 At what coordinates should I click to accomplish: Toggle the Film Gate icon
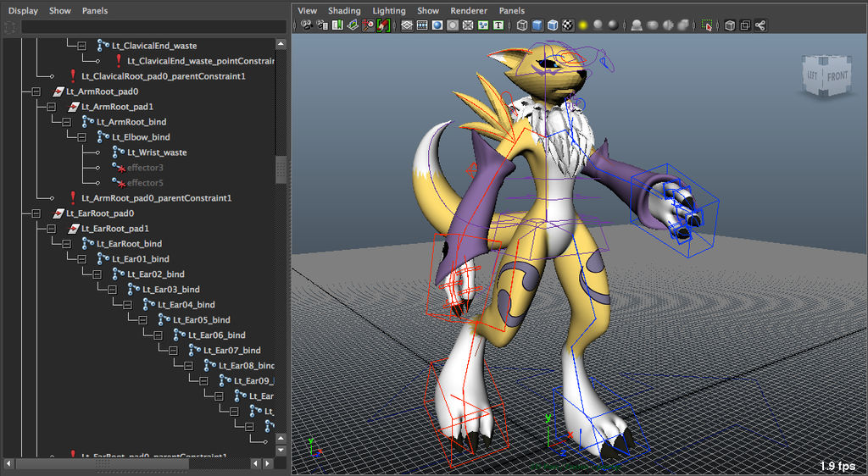coord(422,25)
